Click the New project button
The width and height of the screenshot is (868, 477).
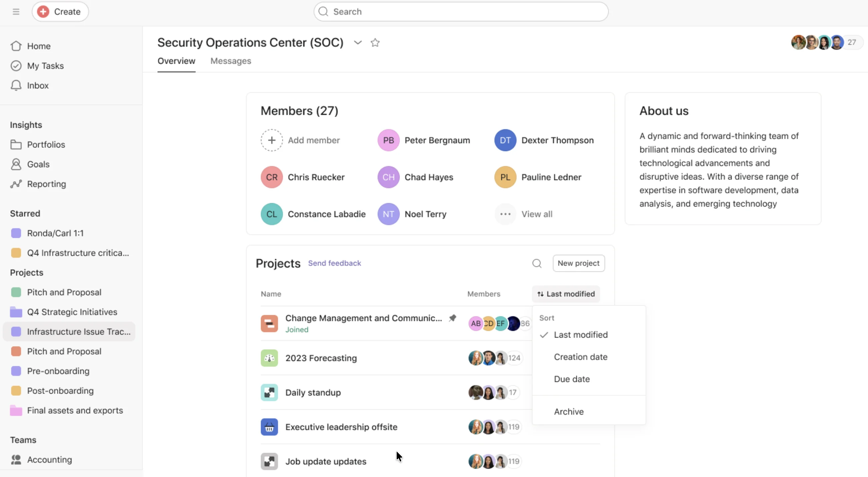(579, 263)
